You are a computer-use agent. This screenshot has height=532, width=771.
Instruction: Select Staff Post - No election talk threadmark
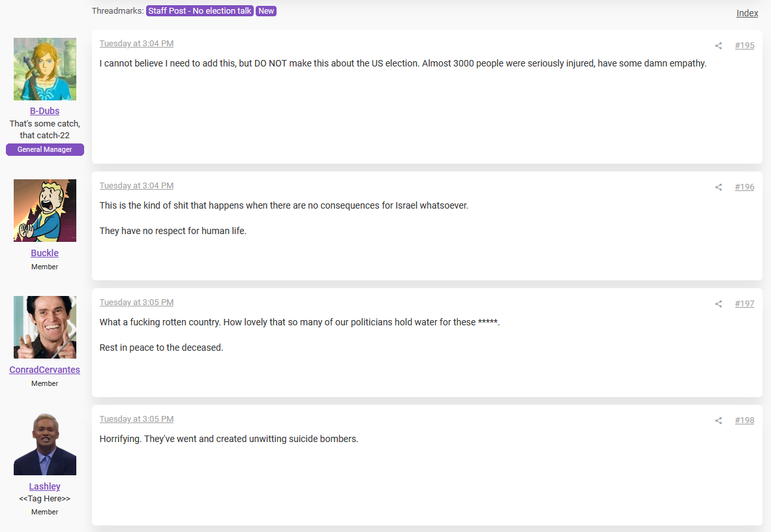pyautogui.click(x=200, y=11)
